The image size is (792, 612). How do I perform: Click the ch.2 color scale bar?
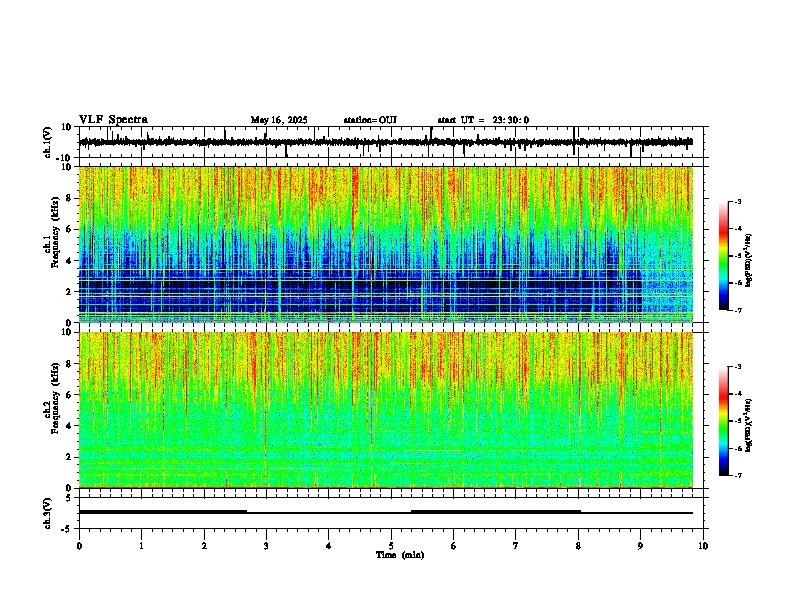point(724,421)
